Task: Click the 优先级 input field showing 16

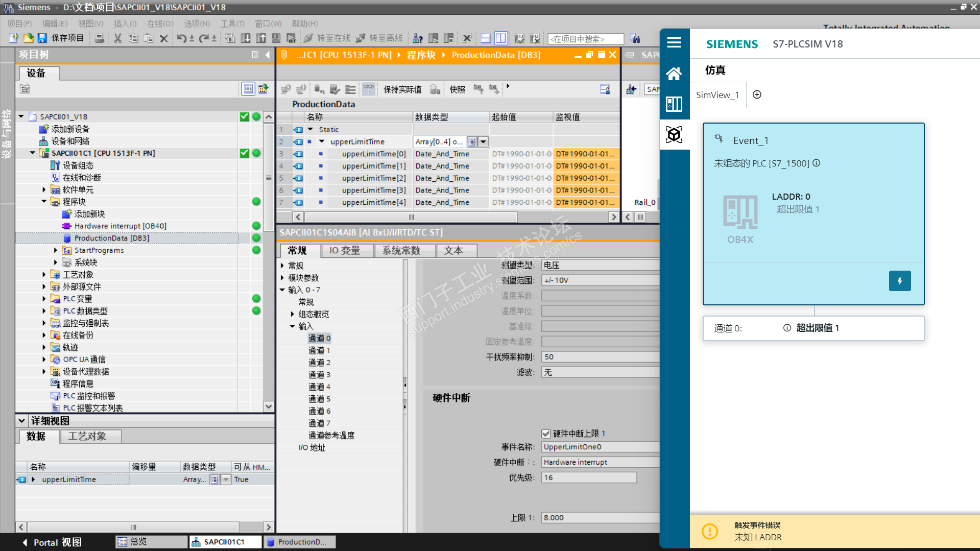Action: click(x=589, y=477)
